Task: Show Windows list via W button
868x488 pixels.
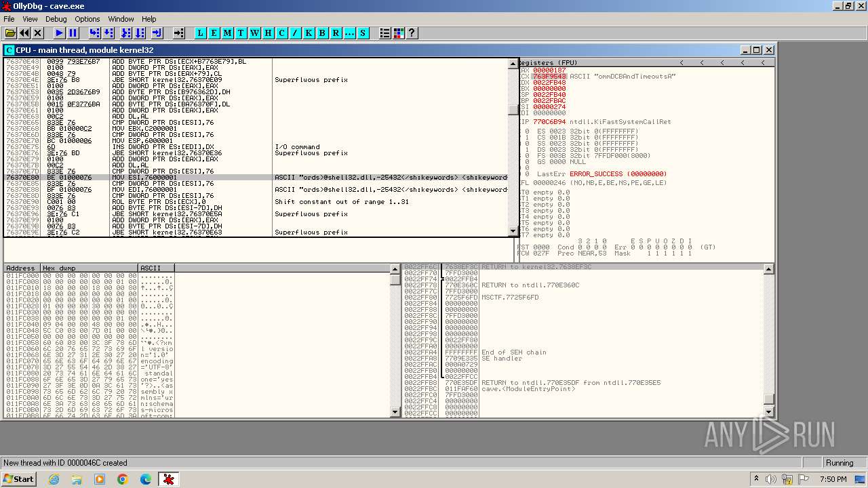Action: point(254,33)
